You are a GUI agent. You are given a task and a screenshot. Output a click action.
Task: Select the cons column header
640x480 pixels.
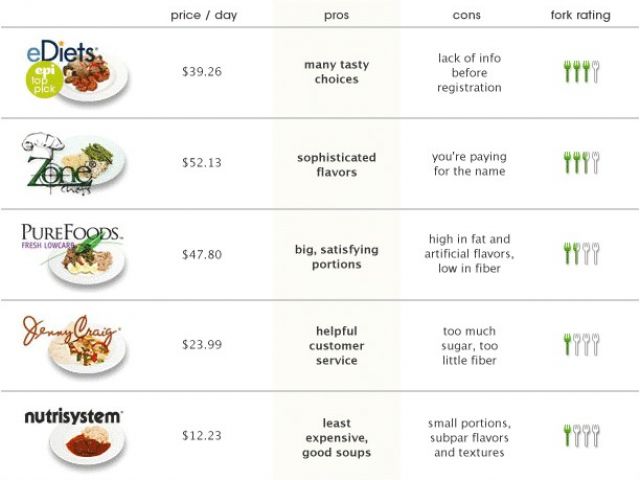[x=469, y=16]
